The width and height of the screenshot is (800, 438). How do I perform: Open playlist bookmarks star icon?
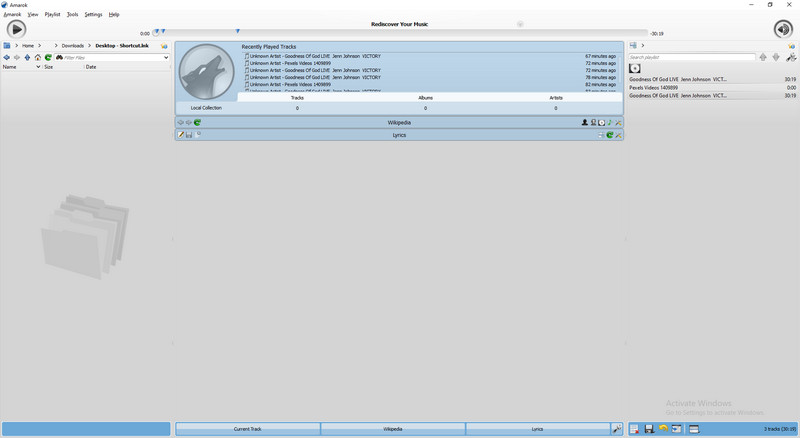tap(791, 46)
